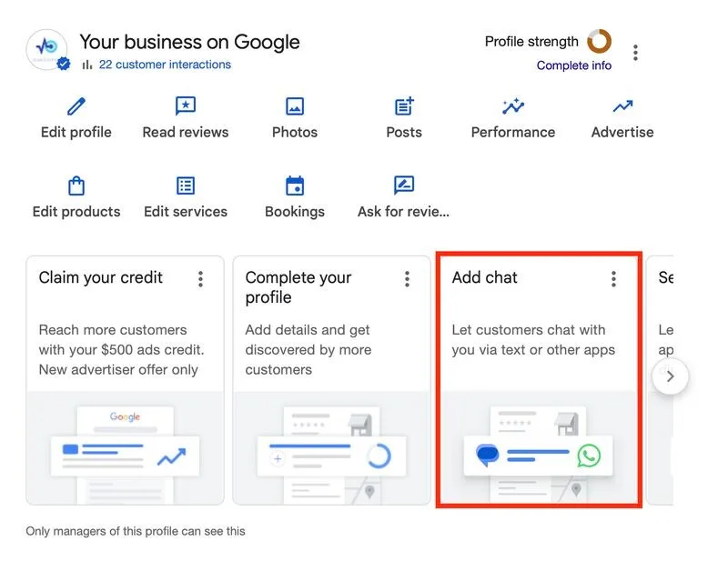Open the Edit products shopping bag icon
Viewport: 728px width, 561px height.
tap(76, 185)
